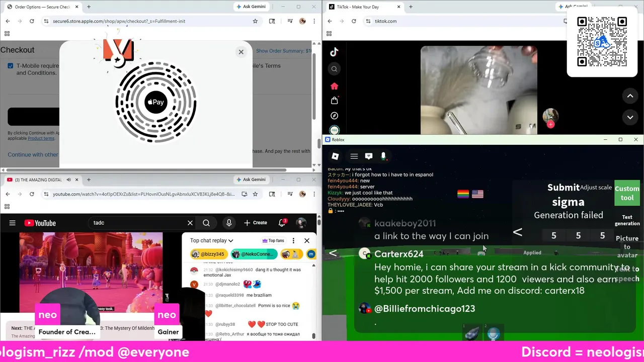Open media controls icon in Apple window toolbar
Viewport: 644px width, 362px height.
pos(290,21)
